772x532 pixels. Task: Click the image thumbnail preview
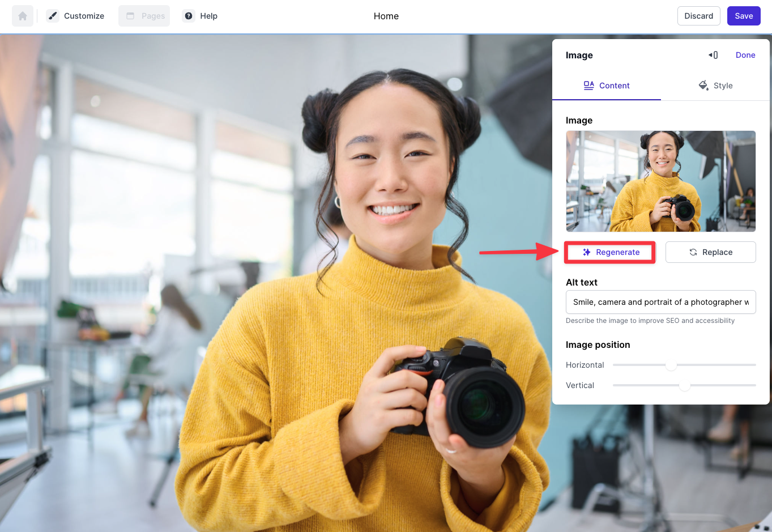pos(660,181)
